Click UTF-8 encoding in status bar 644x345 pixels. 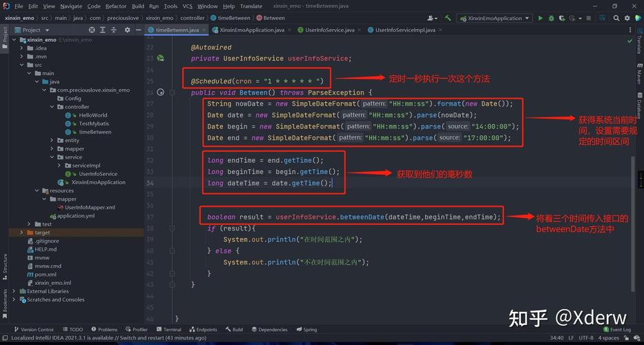pyautogui.click(x=586, y=338)
